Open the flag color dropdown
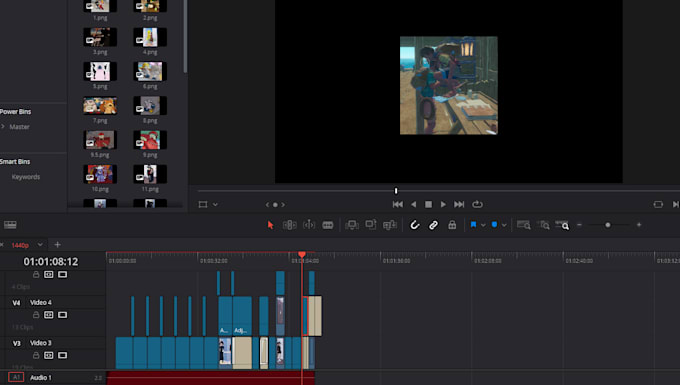The image size is (680, 385). [x=483, y=225]
